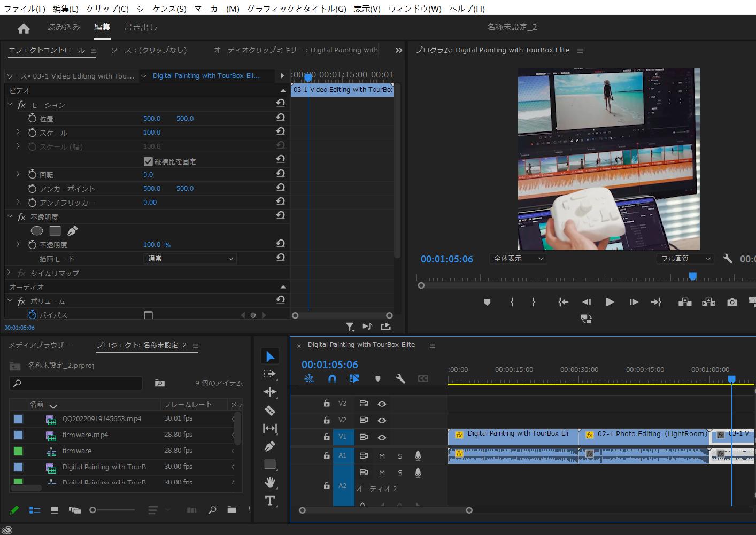Image resolution: width=756 pixels, height=535 pixels.
Task: Mute audio track A1
Action: click(382, 455)
